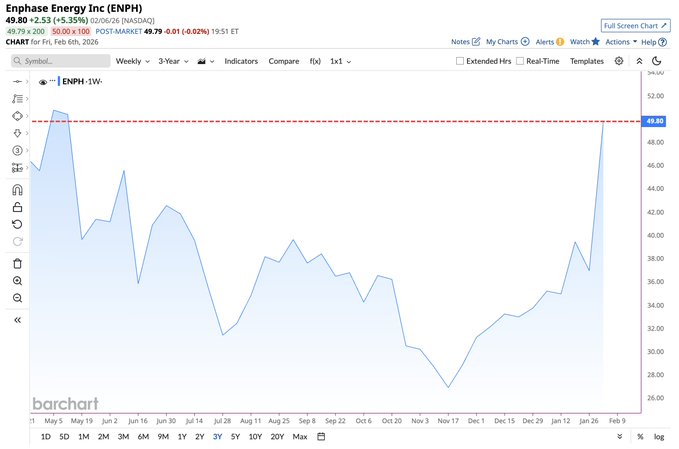679x449 pixels.
Task: Undo the last chart action
Action: (x=17, y=224)
